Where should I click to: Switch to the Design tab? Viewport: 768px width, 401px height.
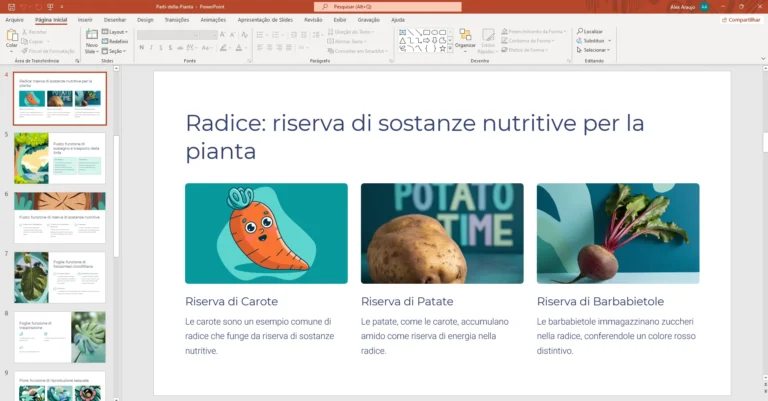tap(145, 20)
